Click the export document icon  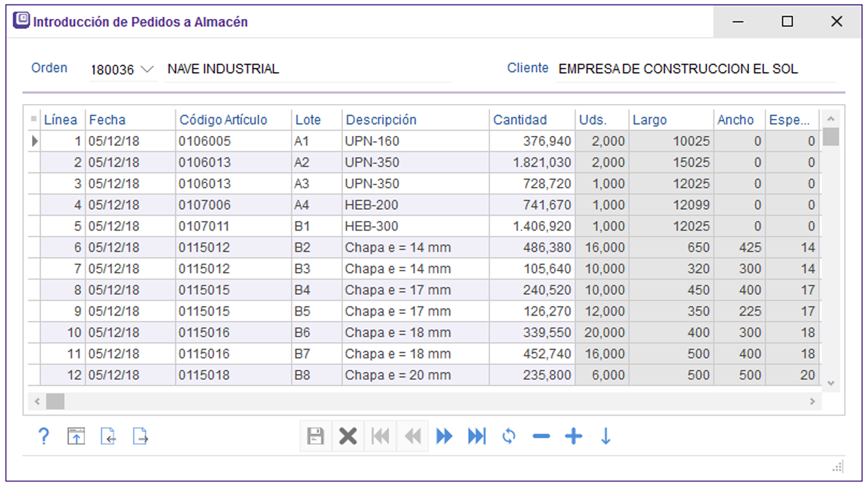[x=141, y=436]
